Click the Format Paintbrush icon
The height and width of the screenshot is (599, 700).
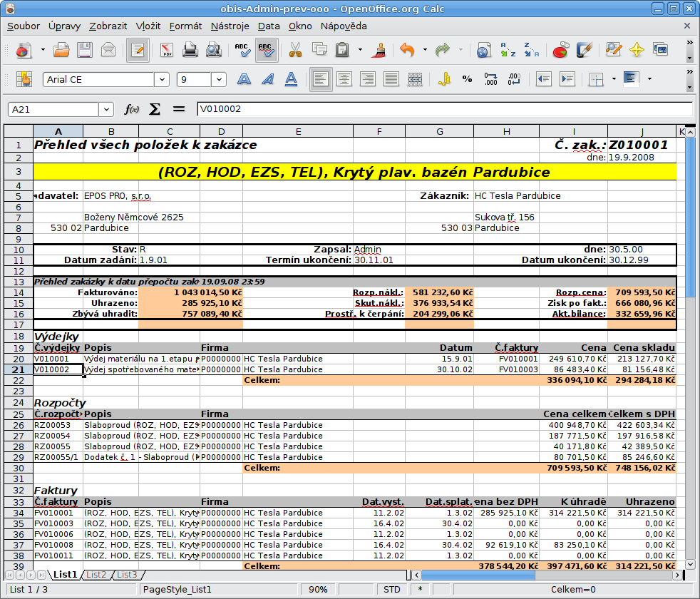381,51
